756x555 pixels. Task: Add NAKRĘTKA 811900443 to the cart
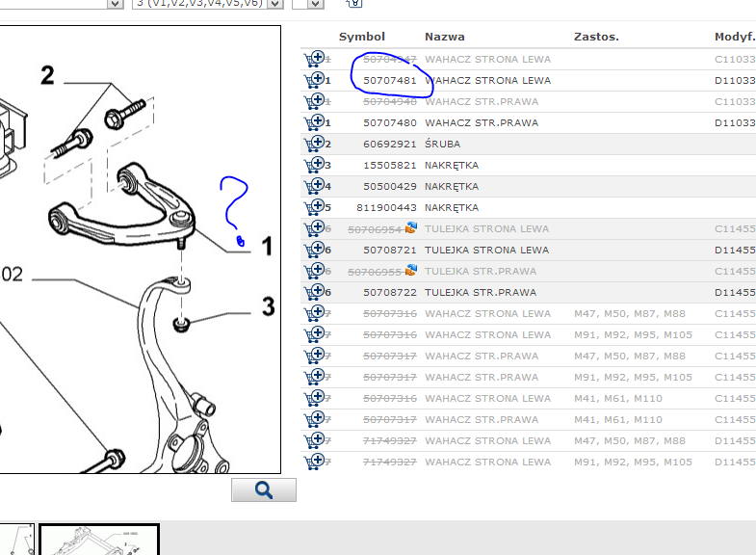(x=313, y=207)
